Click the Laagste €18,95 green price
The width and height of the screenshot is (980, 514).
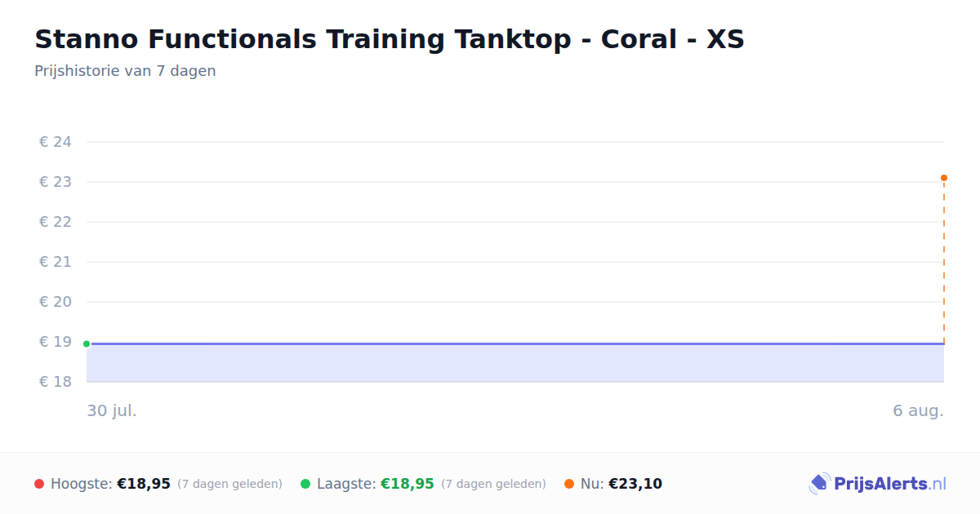click(x=408, y=484)
